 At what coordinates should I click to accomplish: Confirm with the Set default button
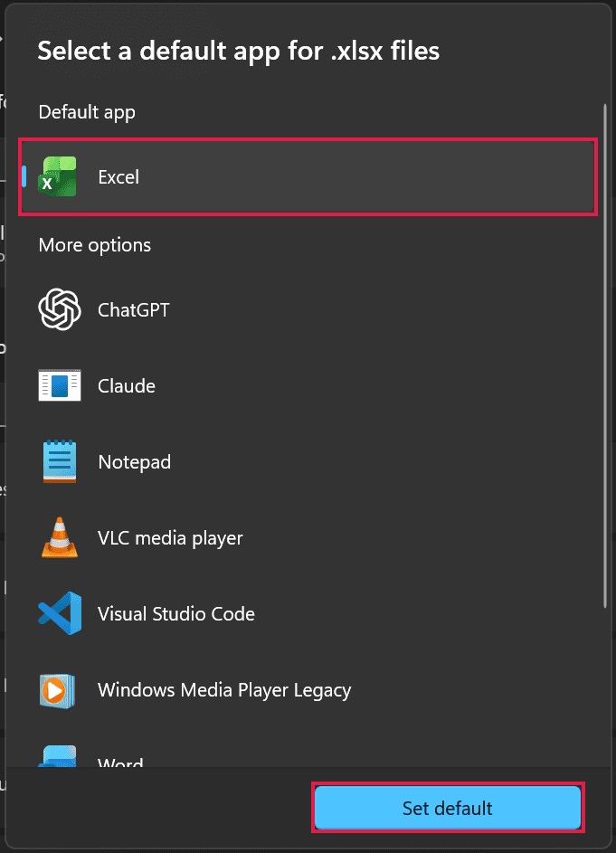448,808
